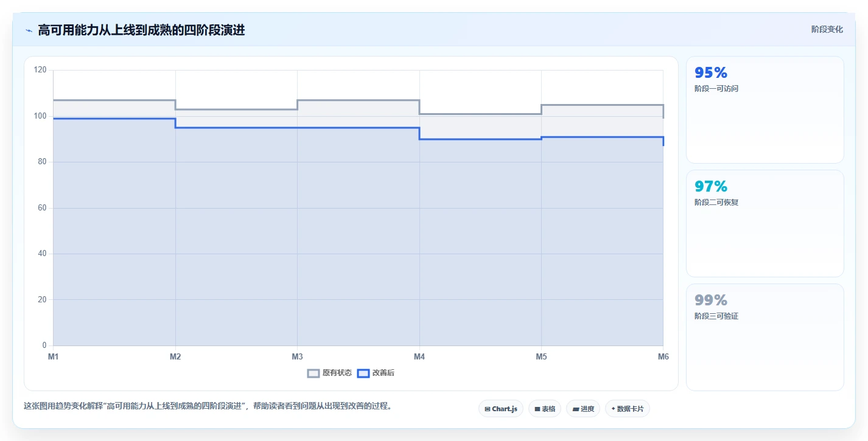Click the 80 y-axis value
Screen dimensions: 868x441
pos(42,162)
